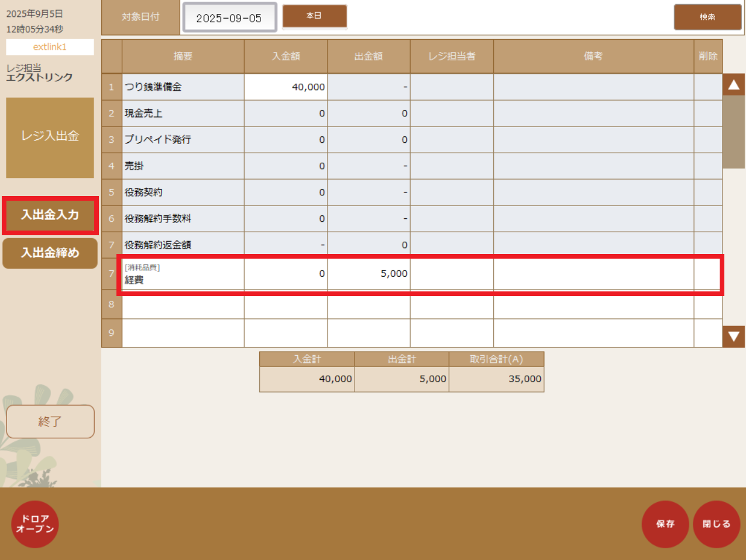Image resolution: width=746 pixels, height=560 pixels.
Task: Click the 終了 button
Action: (50, 421)
